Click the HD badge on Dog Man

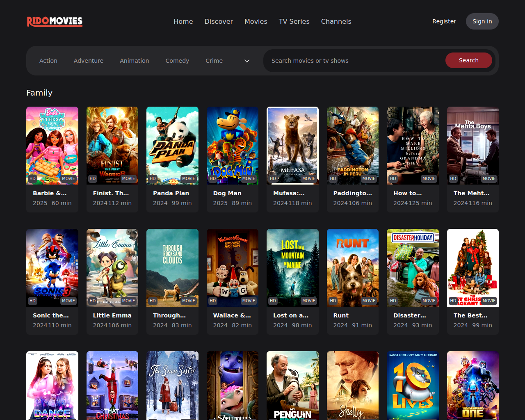(x=213, y=178)
